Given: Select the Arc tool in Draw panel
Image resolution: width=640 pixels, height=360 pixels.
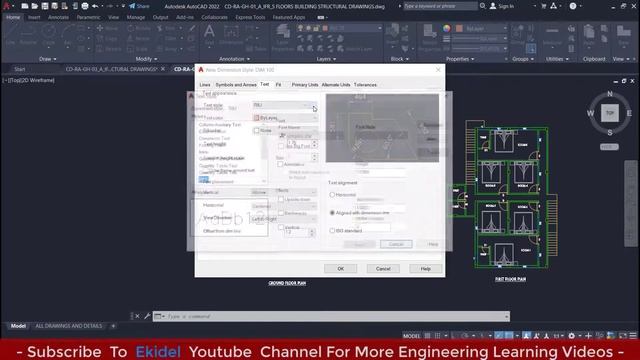Looking at the screenshot, I should coord(67,35).
